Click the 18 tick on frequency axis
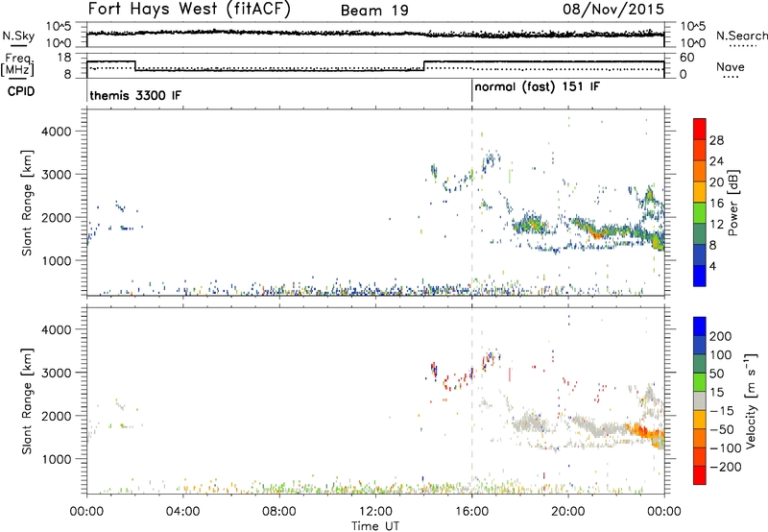The image size is (768, 532). [64, 58]
